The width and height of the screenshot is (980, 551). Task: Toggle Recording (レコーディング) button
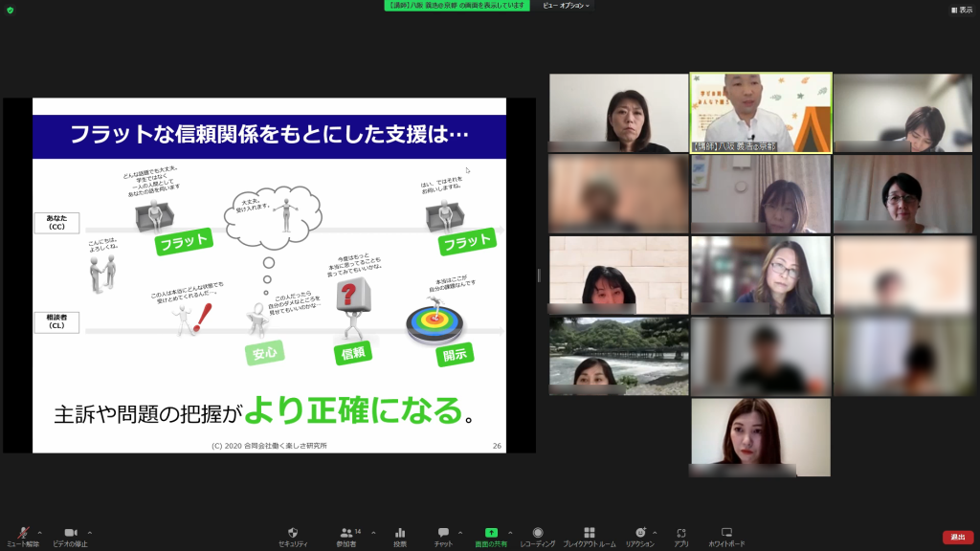coord(538,535)
